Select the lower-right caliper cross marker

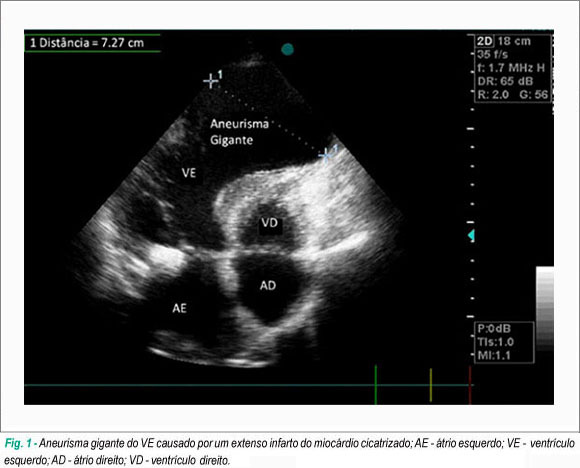[x=326, y=156]
